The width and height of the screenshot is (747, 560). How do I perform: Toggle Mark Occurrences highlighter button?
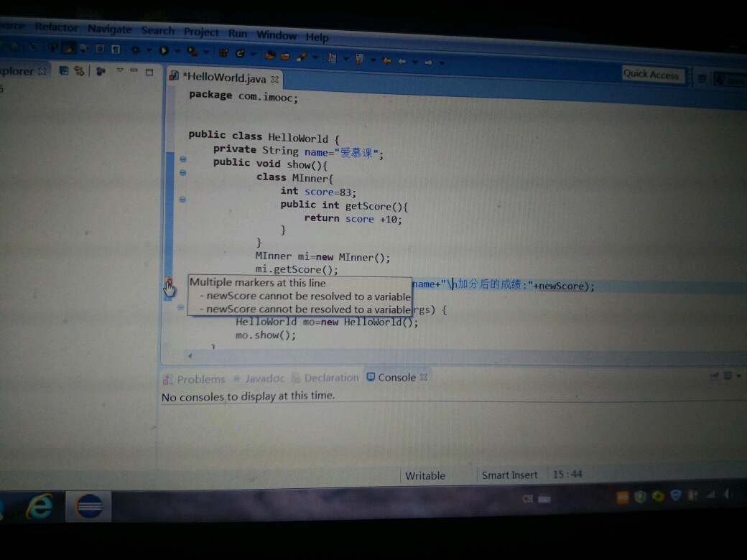pyautogui.click(x=69, y=47)
